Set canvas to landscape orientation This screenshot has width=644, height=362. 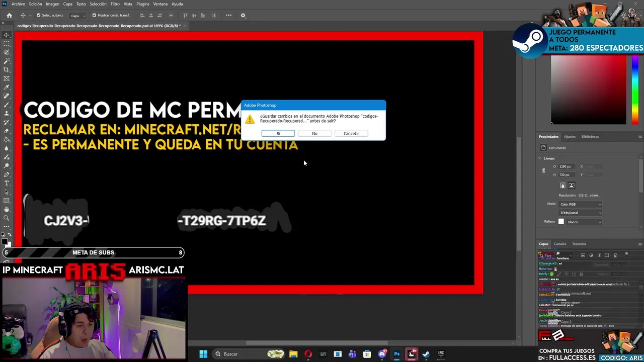click(572, 186)
